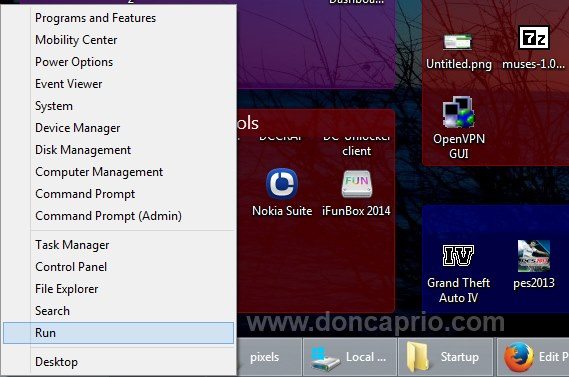This screenshot has height=377, width=569.
Task: Open the Startup folder taskbar button
Action: pyautogui.click(x=445, y=357)
